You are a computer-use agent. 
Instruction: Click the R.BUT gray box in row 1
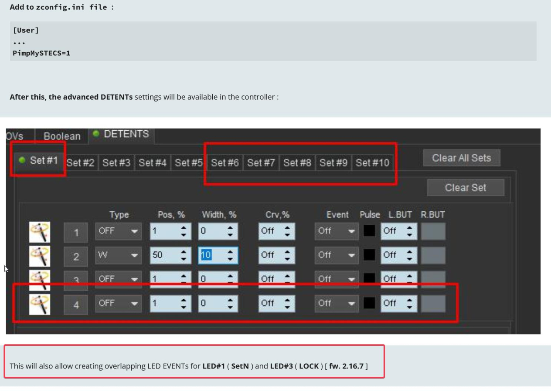pyautogui.click(x=433, y=231)
